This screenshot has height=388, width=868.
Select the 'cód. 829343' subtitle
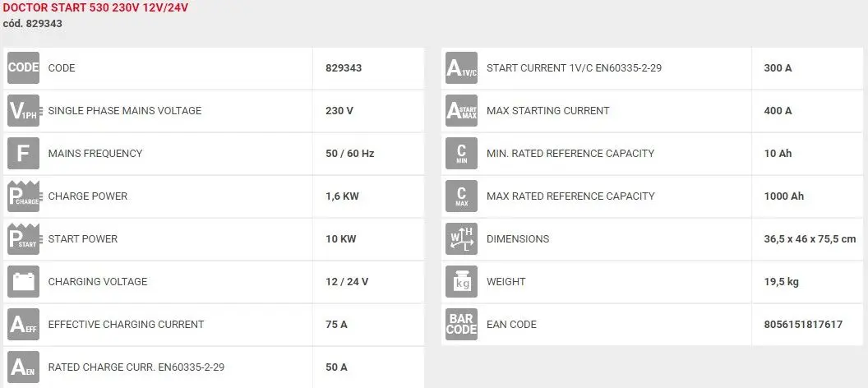(x=33, y=24)
